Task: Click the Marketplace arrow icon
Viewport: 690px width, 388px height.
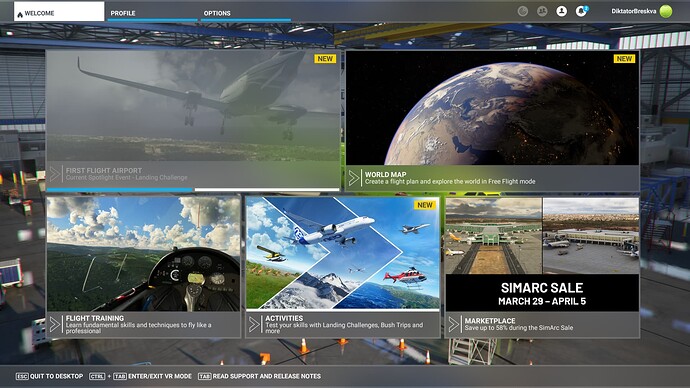Action: tap(454, 324)
